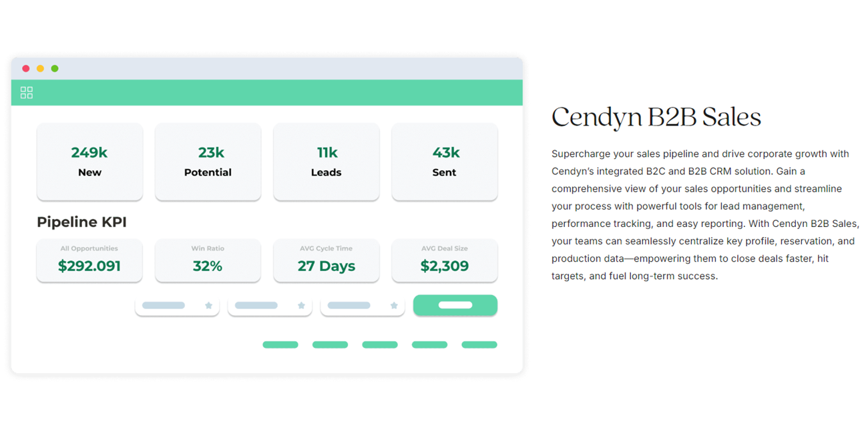Viewport: 868px width, 434px height.
Task: Click the first green pill at bottom
Action: pyautogui.click(x=280, y=345)
